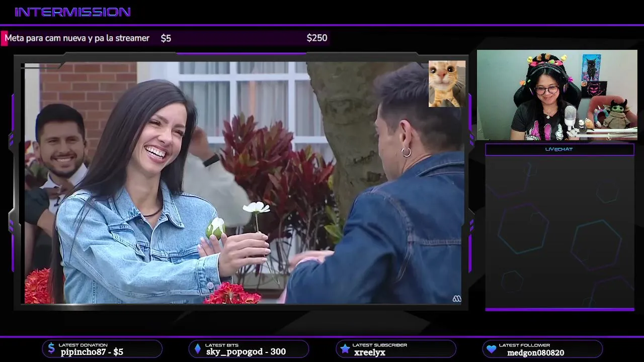Click the dollar sign donation icon
644x362 pixels.
[x=51, y=348]
